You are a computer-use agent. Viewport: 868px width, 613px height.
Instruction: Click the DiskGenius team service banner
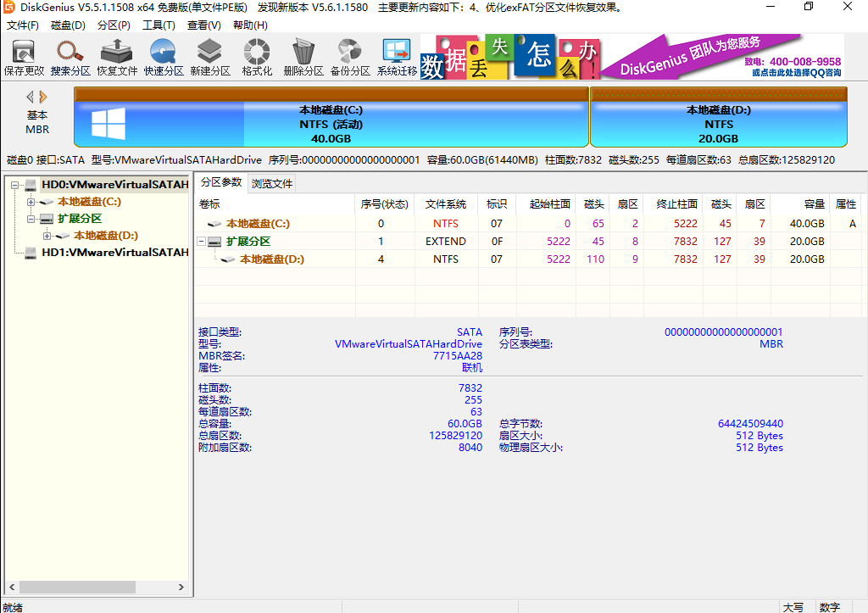click(x=721, y=56)
